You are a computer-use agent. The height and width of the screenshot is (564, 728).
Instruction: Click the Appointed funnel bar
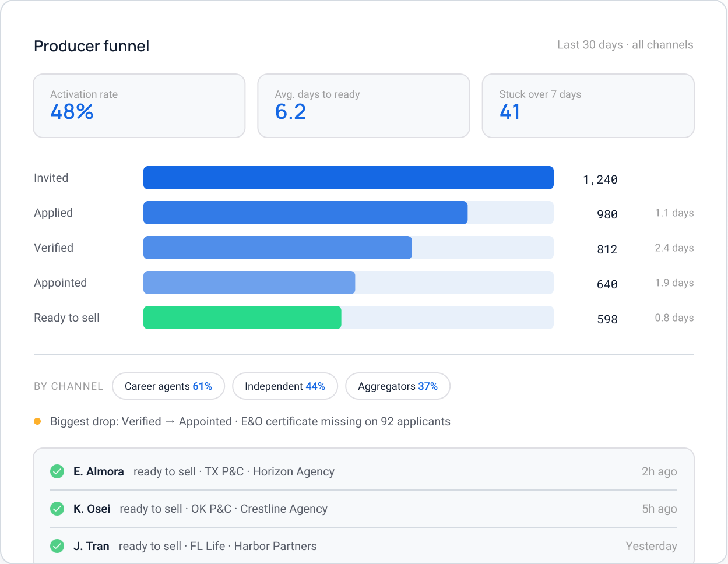coord(249,283)
